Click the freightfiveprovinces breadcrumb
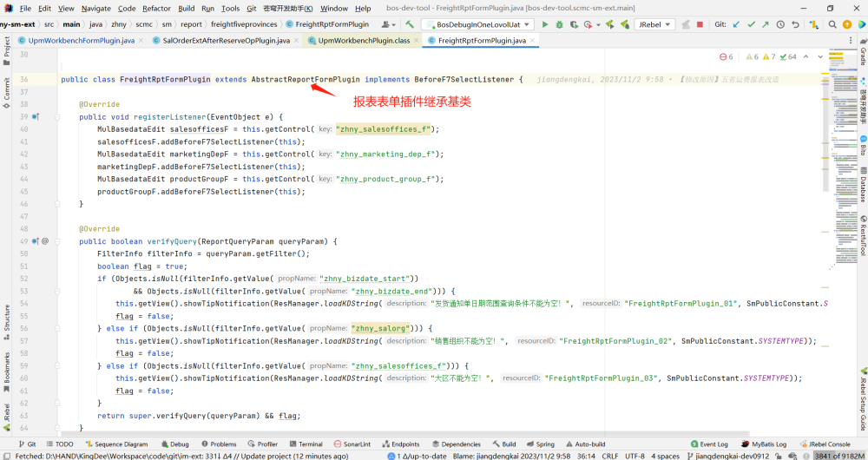 244,24
